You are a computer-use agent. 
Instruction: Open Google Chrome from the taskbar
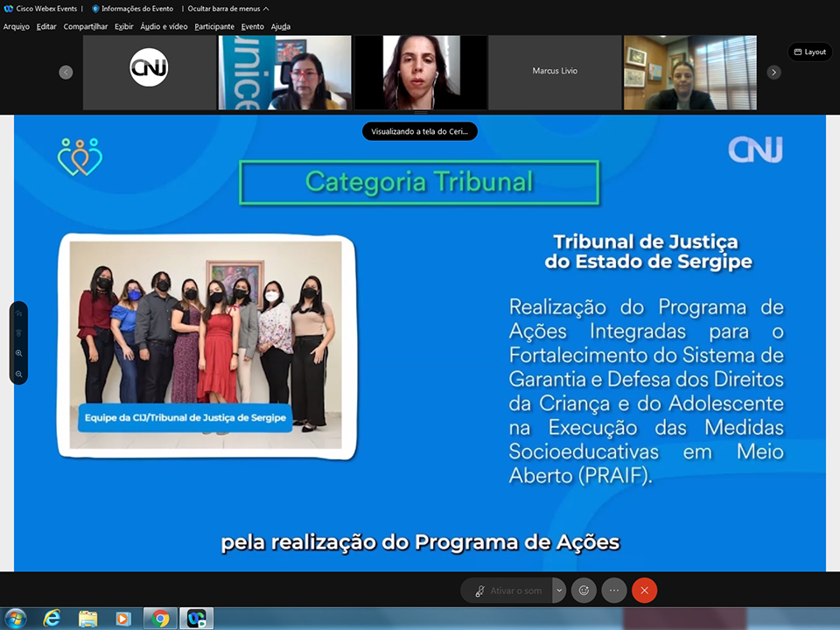pos(160,619)
